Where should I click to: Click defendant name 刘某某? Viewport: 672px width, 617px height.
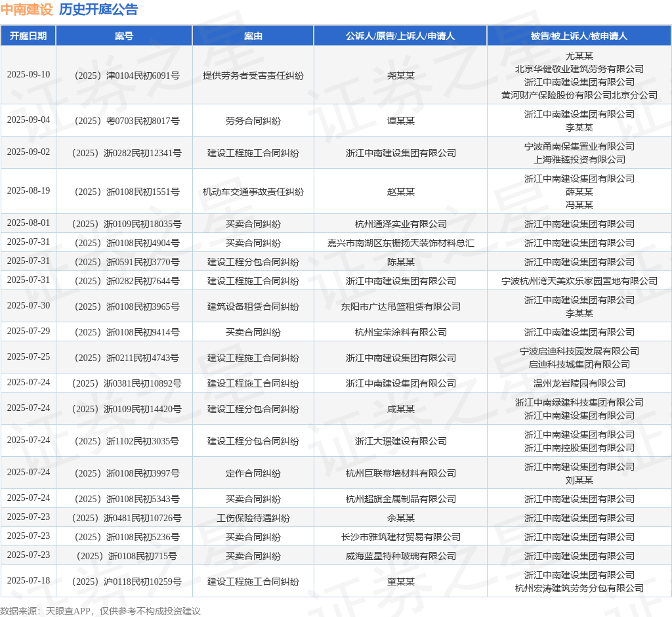pyautogui.click(x=579, y=480)
